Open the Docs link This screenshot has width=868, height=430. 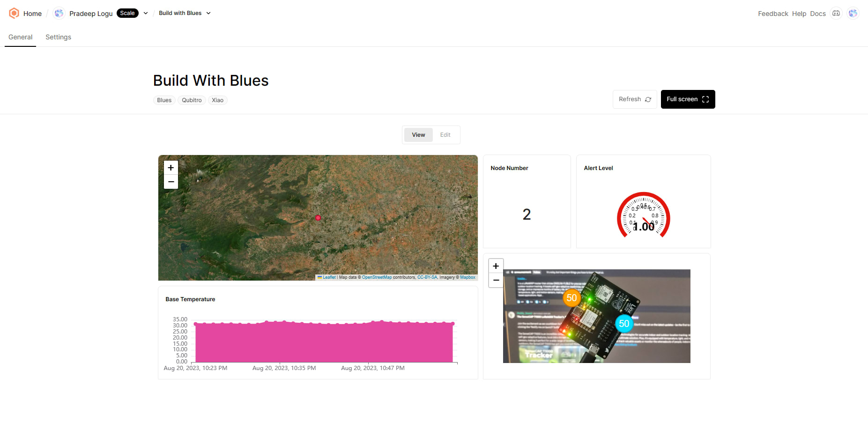point(818,14)
